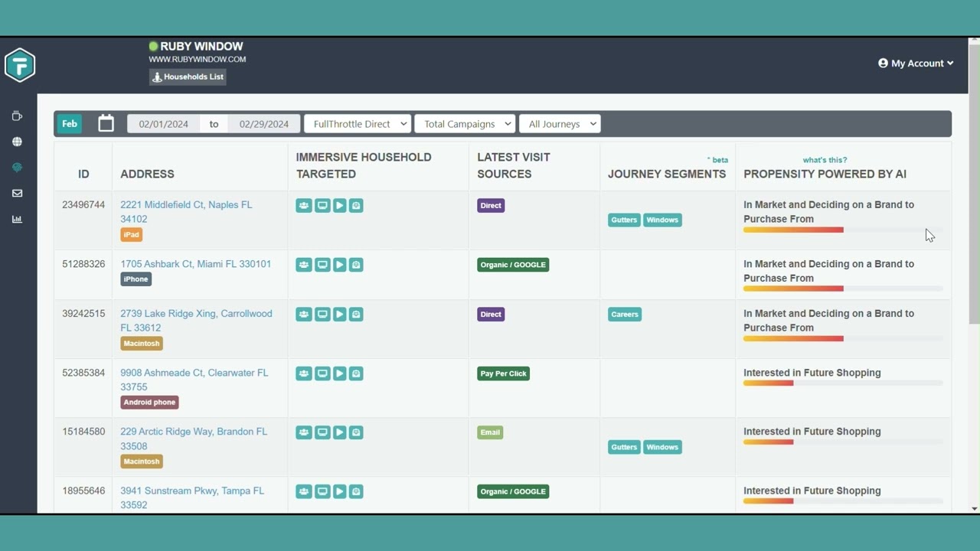Viewport: 980px width, 551px height.
Task: Expand the FullThrottle Direct dropdown
Action: point(358,124)
